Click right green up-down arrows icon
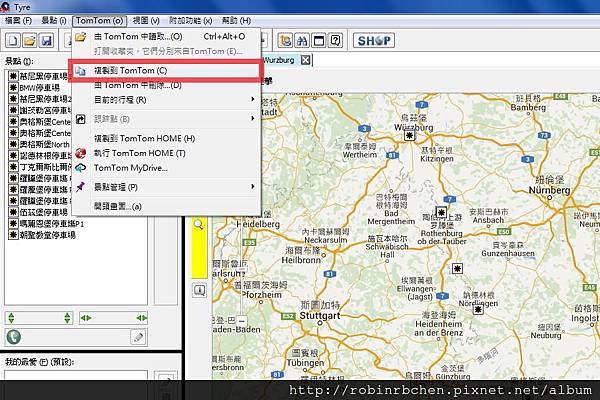Screen dimensions: 600x400 click(67, 318)
